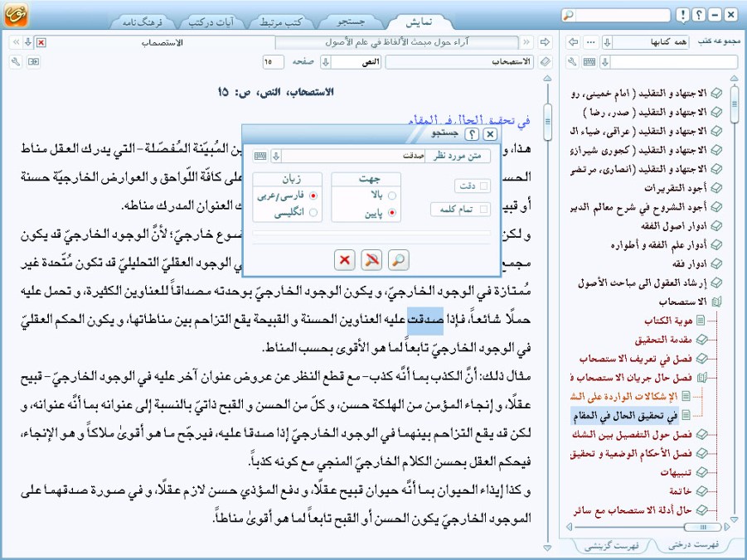Switch to the کتب مرتبط tab
747x560 pixels.
pos(281,22)
